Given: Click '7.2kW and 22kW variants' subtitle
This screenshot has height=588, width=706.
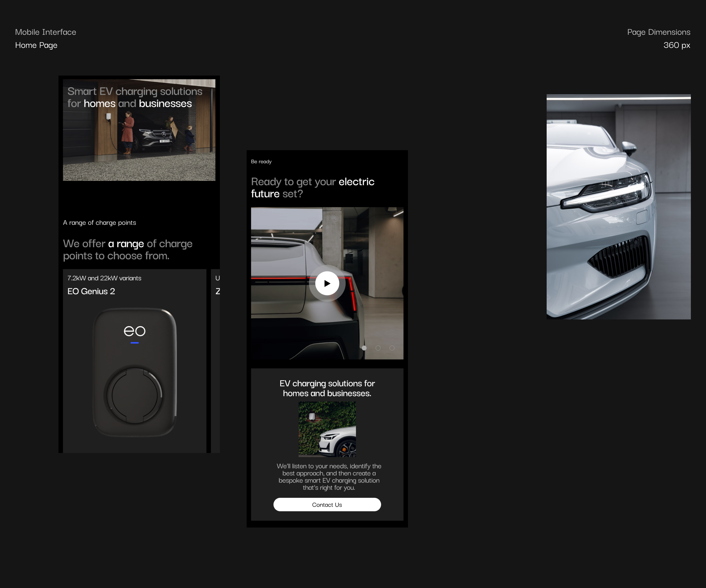Looking at the screenshot, I should 104,278.
